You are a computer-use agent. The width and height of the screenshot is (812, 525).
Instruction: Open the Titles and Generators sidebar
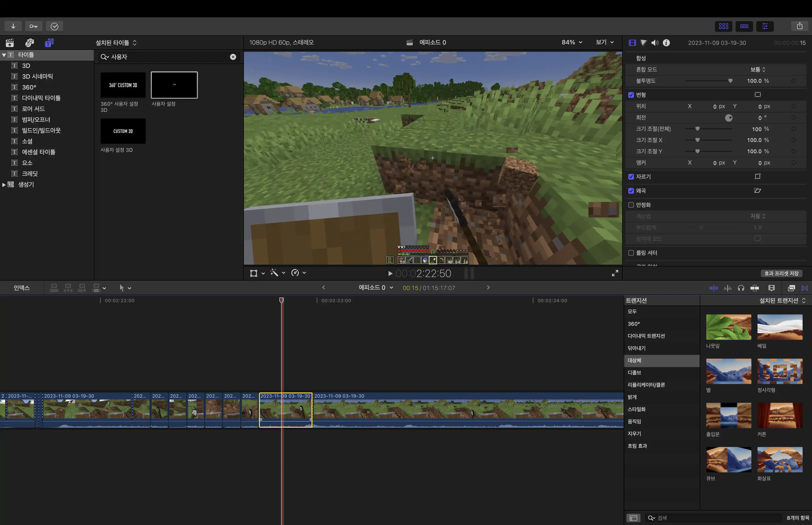coord(49,43)
